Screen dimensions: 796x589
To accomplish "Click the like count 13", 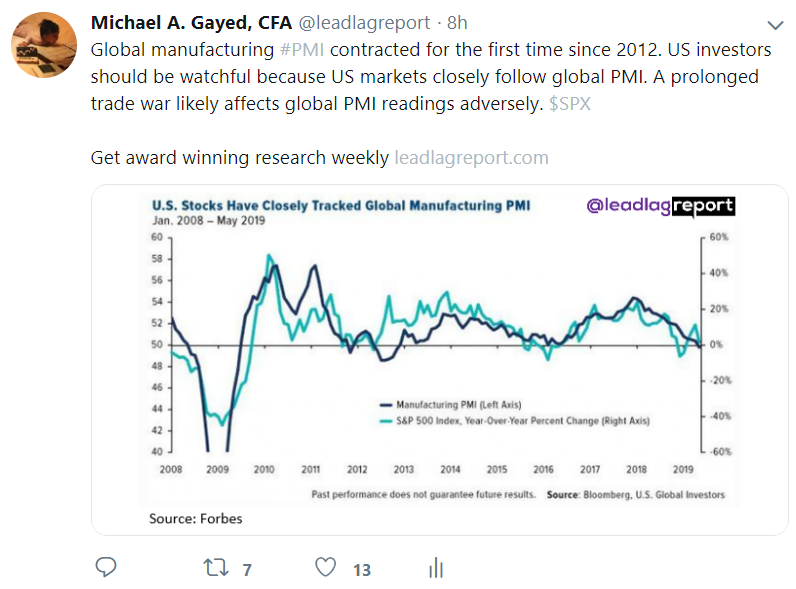I will point(361,570).
